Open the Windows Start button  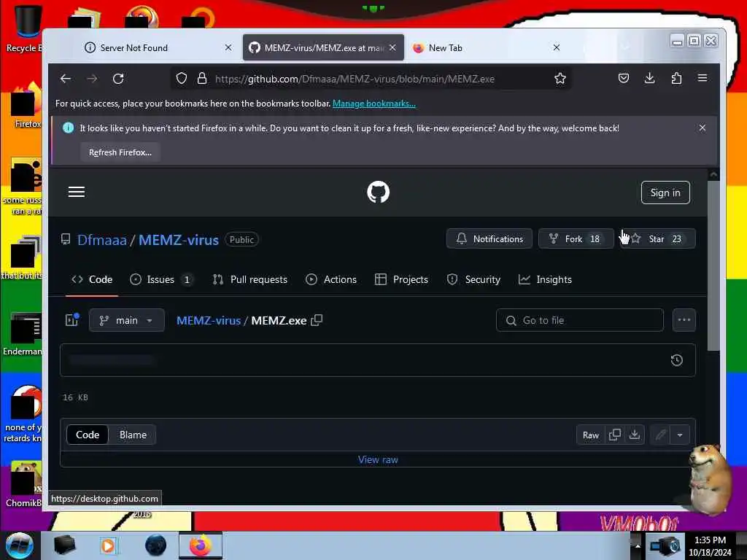coord(19,545)
